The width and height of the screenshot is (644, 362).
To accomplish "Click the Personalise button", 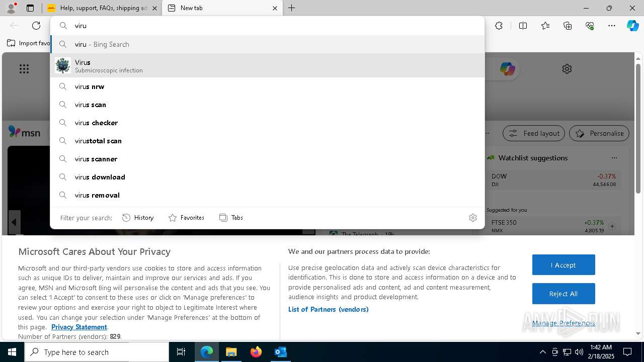I will click(599, 133).
